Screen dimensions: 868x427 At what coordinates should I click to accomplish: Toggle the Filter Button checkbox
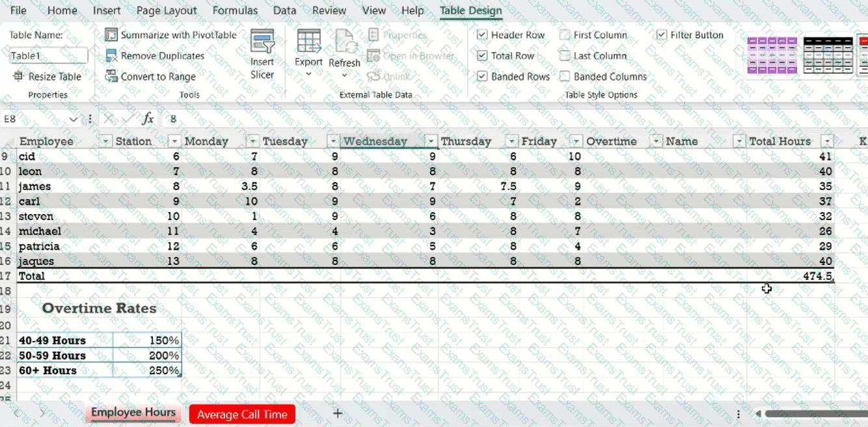(x=662, y=35)
